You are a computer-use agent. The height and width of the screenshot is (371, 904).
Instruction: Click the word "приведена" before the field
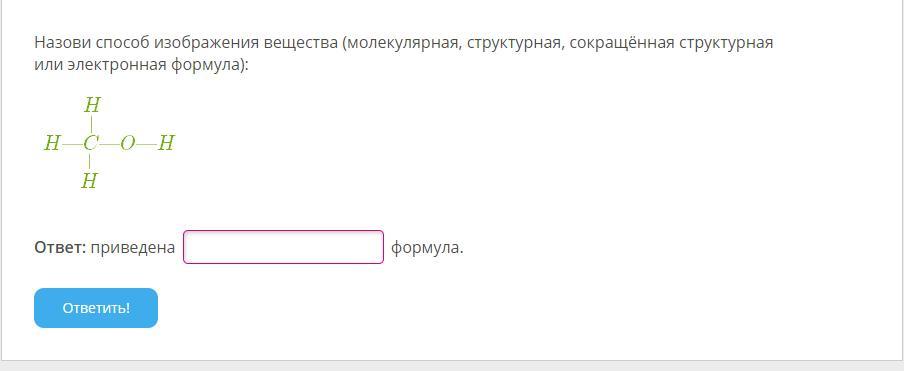click(x=133, y=248)
